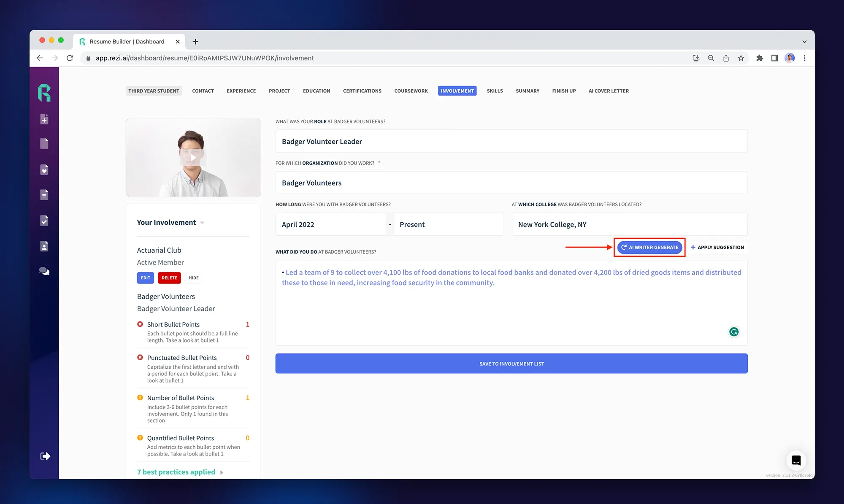Image resolution: width=844 pixels, height=504 pixels.
Task: Click the role field Badger Volunteer Leader
Action: pos(511,141)
